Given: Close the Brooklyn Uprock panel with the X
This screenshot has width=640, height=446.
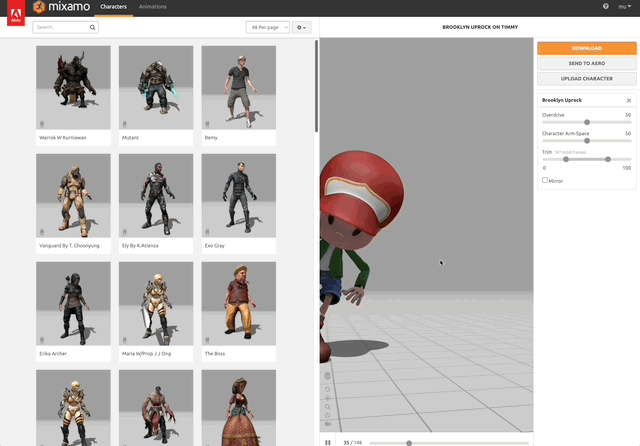Looking at the screenshot, I should [x=629, y=100].
